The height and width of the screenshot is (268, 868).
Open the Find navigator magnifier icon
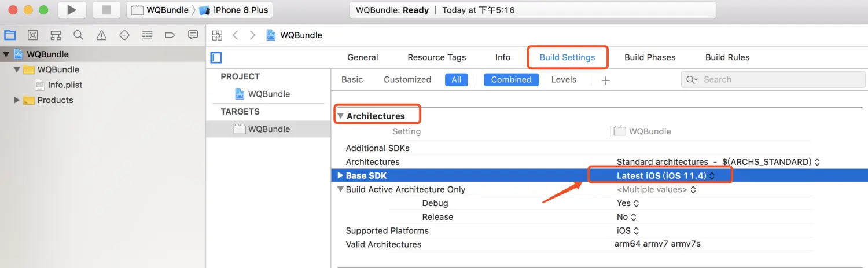78,35
